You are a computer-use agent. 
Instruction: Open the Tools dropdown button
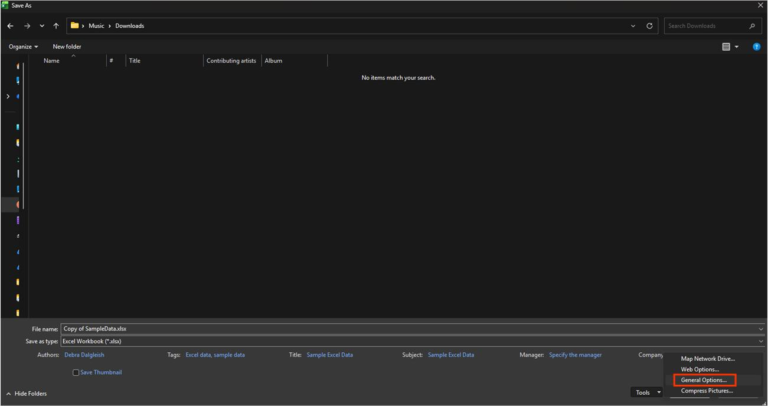click(647, 392)
